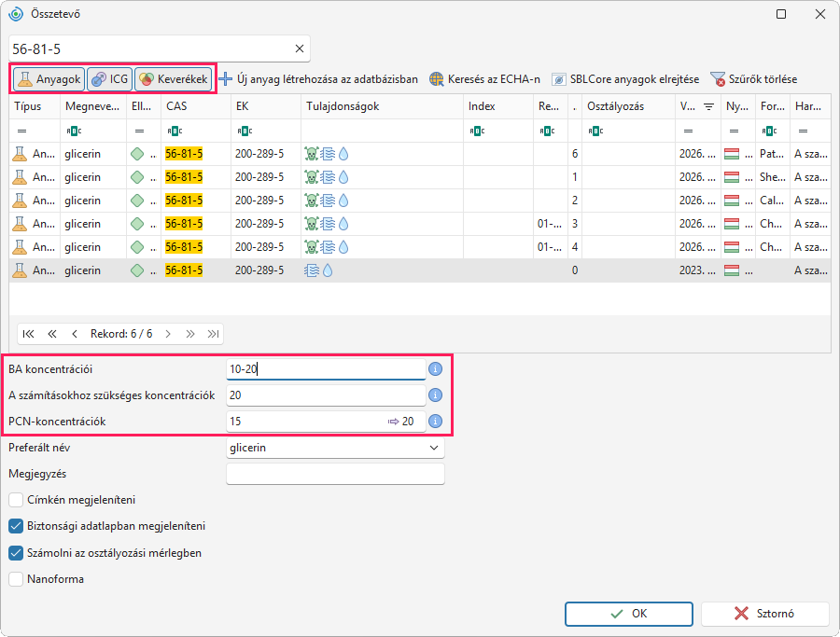Show info for PCN-koncentrációk field

(x=436, y=422)
